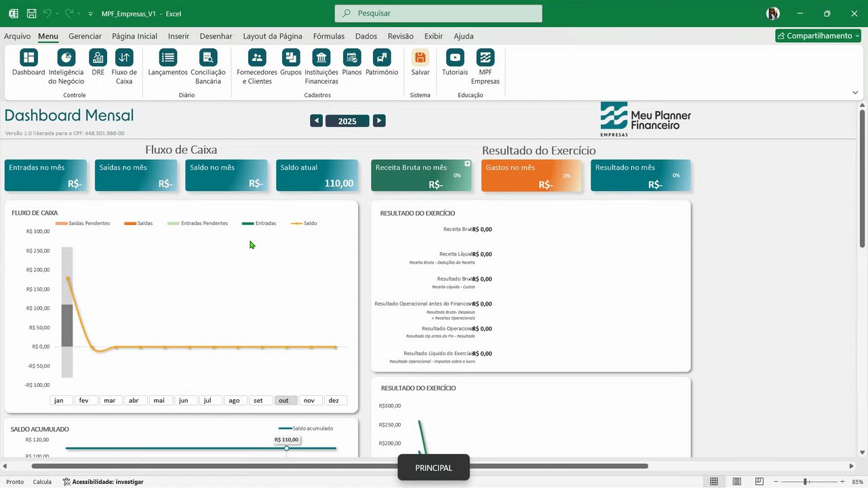This screenshot has width=868, height=488.
Task: Open the Fórmulas tab
Action: click(329, 36)
